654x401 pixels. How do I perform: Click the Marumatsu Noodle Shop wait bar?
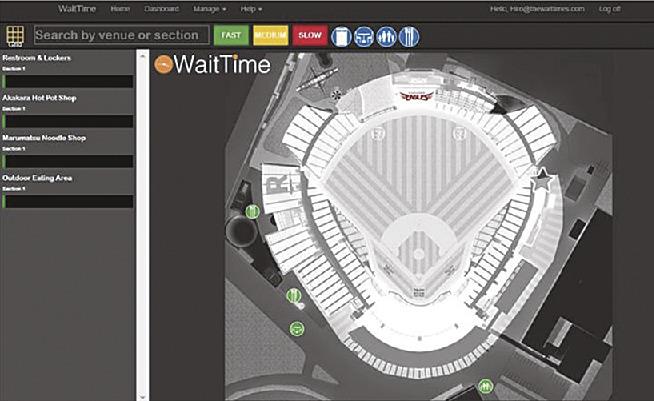[68, 161]
